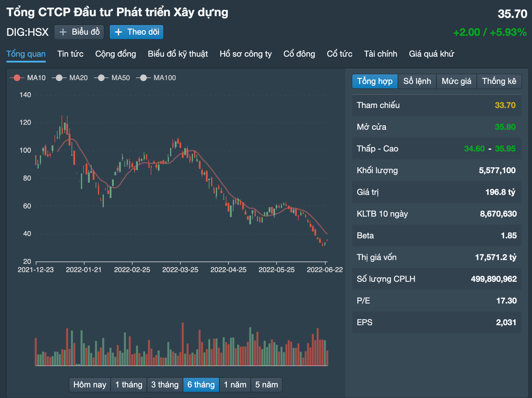Click the P/E value 17.30
Image resolution: width=532 pixels, height=398 pixels.
pos(506,301)
